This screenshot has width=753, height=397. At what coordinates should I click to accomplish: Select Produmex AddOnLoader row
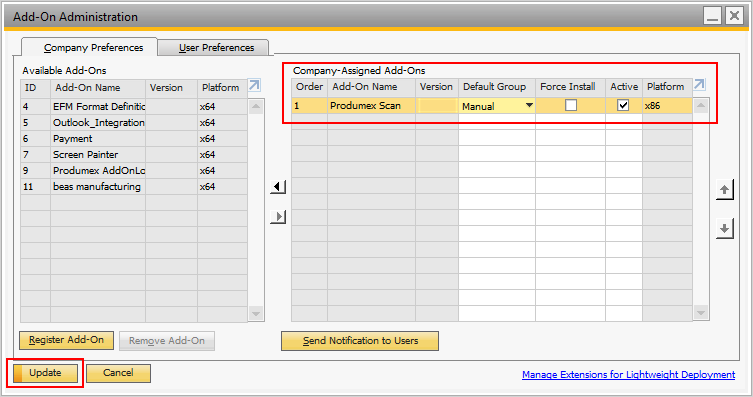coord(134,170)
